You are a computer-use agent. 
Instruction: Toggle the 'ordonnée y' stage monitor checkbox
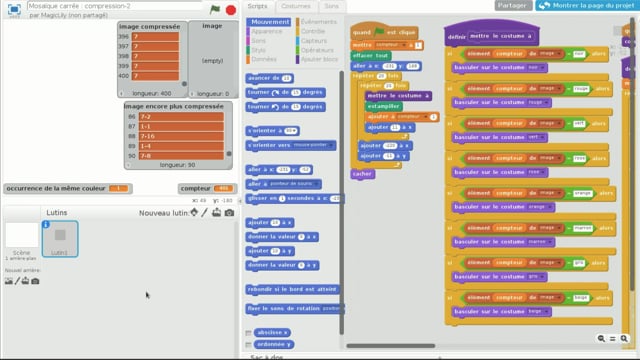click(248, 345)
